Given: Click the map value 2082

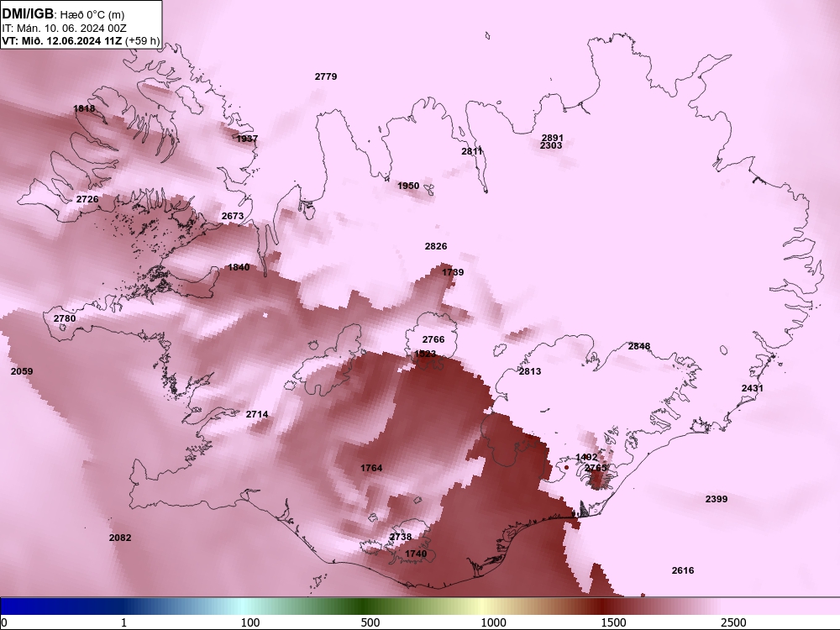Looking at the screenshot, I should click(120, 538).
